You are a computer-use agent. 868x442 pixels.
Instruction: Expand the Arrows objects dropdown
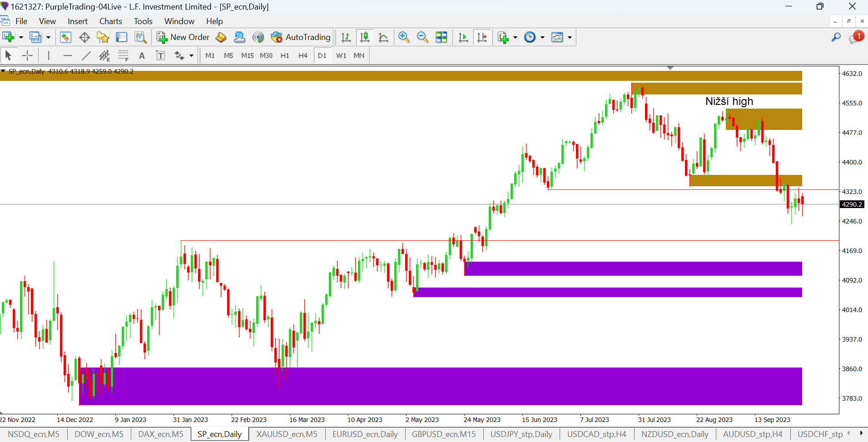pyautogui.click(x=191, y=55)
